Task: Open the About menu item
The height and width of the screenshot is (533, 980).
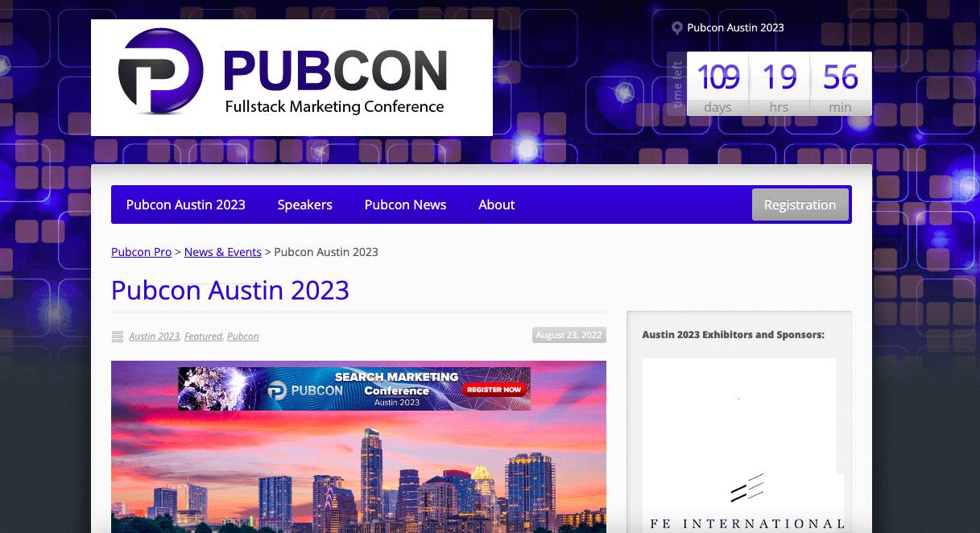Action: pos(497,205)
